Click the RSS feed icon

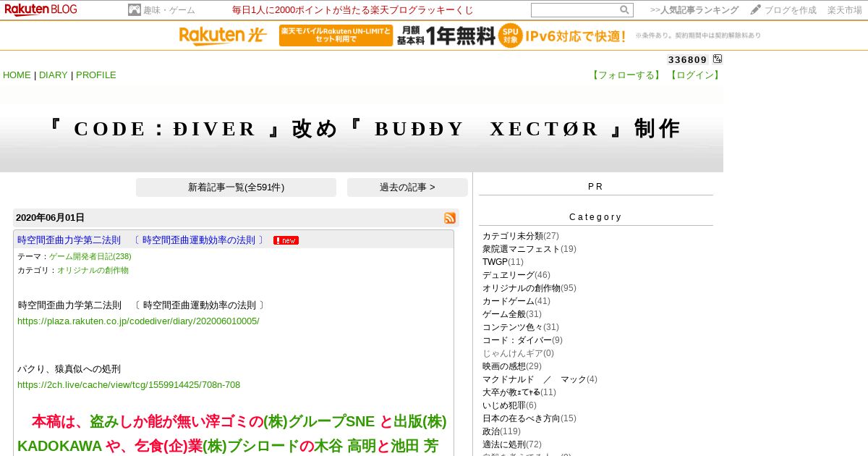tap(450, 218)
